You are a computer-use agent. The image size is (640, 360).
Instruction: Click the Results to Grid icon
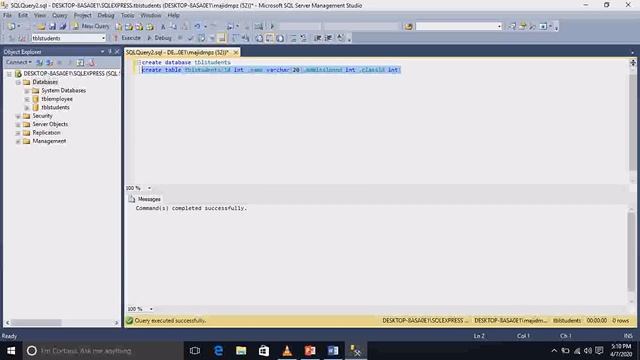[x=270, y=38]
